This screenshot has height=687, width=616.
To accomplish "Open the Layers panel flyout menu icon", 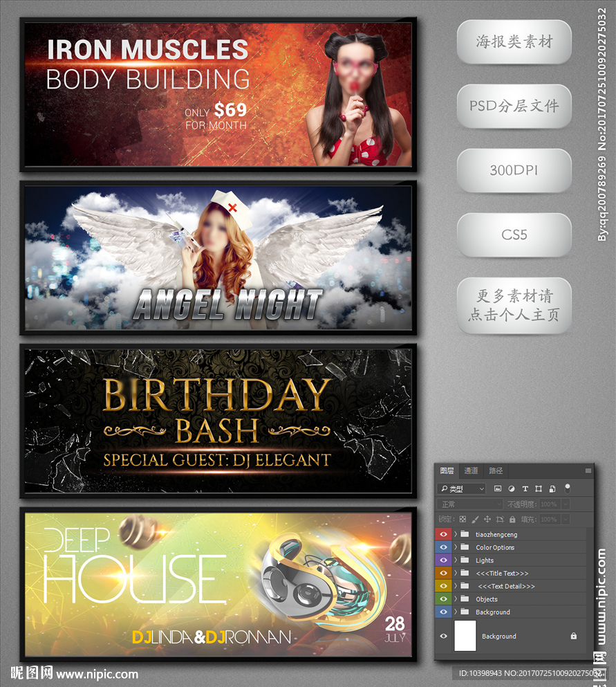I will click(588, 470).
